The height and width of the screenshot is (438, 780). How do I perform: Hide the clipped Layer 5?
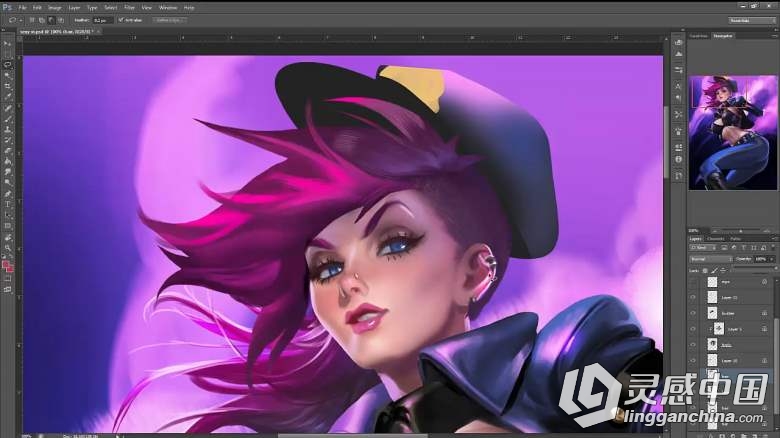(x=693, y=328)
